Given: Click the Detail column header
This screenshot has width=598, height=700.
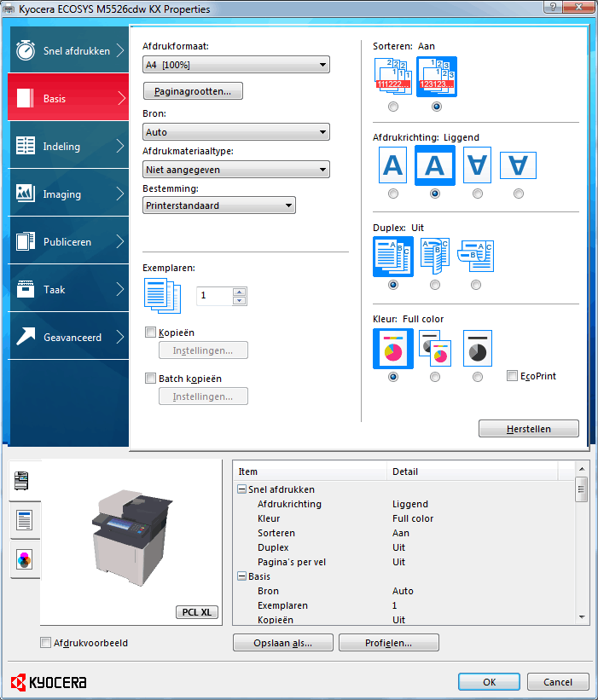Looking at the screenshot, I should [x=472, y=471].
